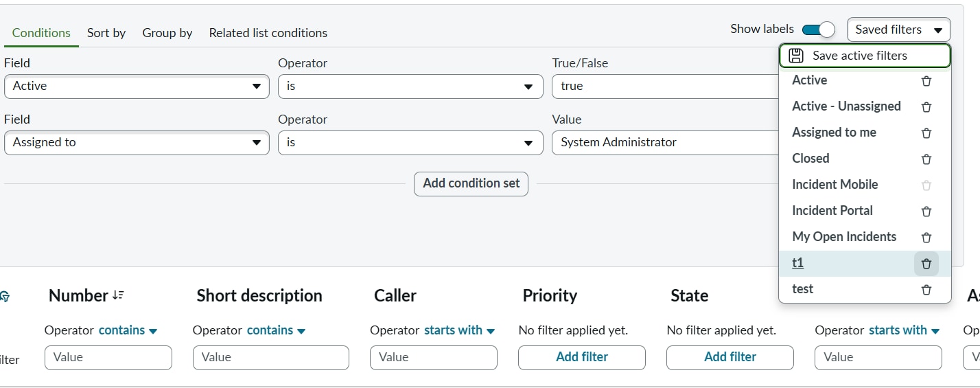This screenshot has width=980, height=388.
Task: Click Add filter under Priority column
Action: tap(581, 357)
